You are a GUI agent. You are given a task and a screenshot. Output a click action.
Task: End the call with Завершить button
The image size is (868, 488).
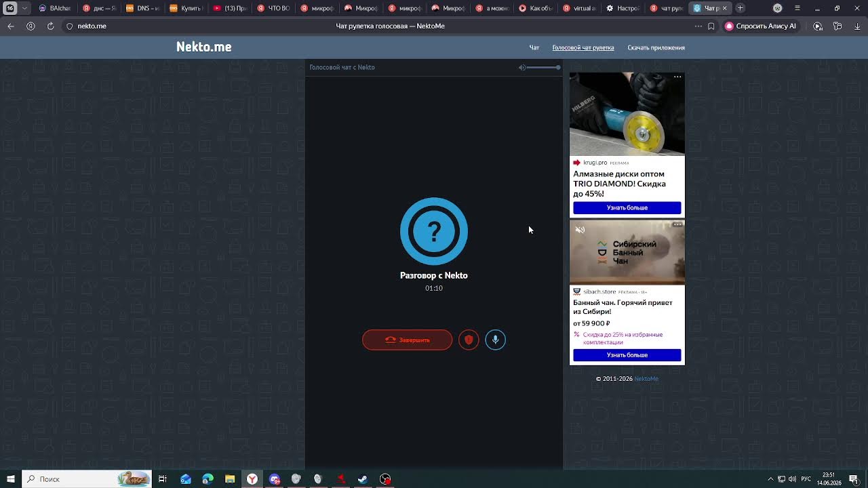(407, 340)
